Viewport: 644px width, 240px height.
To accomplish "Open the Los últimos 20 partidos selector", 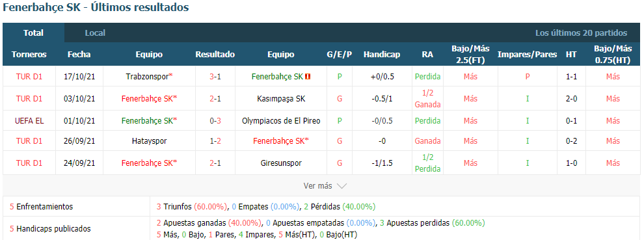I will [x=581, y=33].
